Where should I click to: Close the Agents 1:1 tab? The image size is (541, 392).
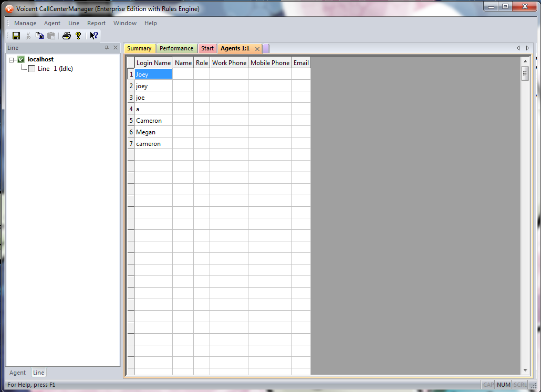click(x=257, y=49)
